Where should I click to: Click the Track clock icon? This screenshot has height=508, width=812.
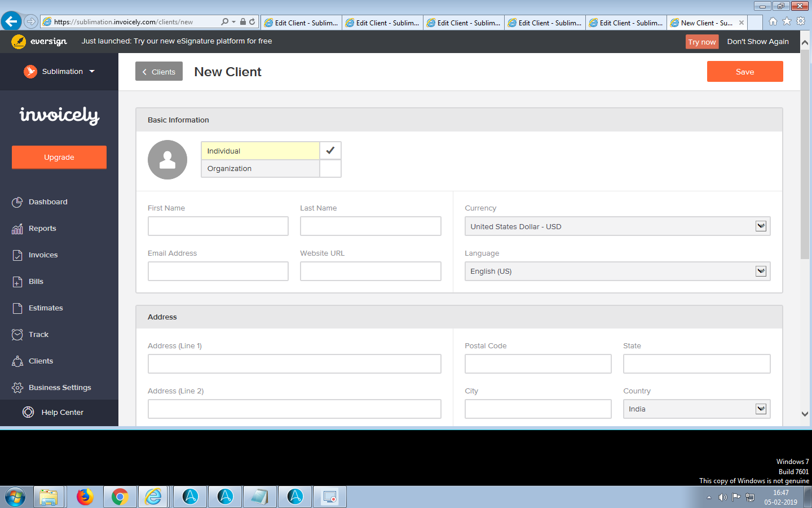tap(17, 335)
